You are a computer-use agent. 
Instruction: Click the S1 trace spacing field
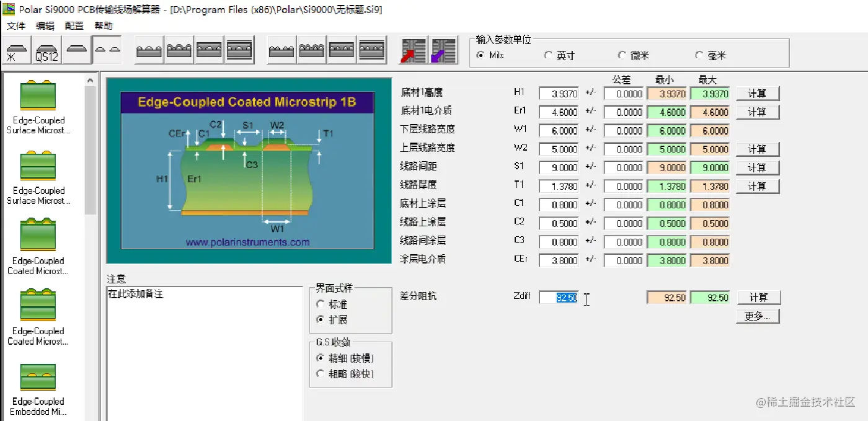point(559,168)
